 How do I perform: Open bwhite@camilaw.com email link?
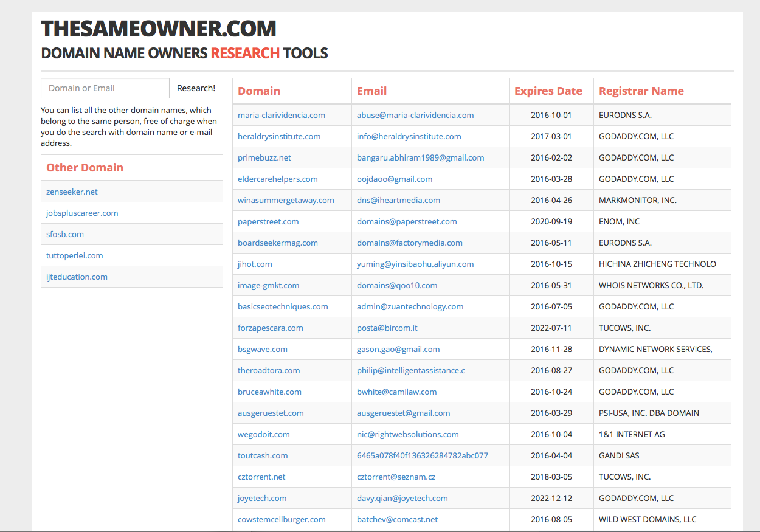396,391
